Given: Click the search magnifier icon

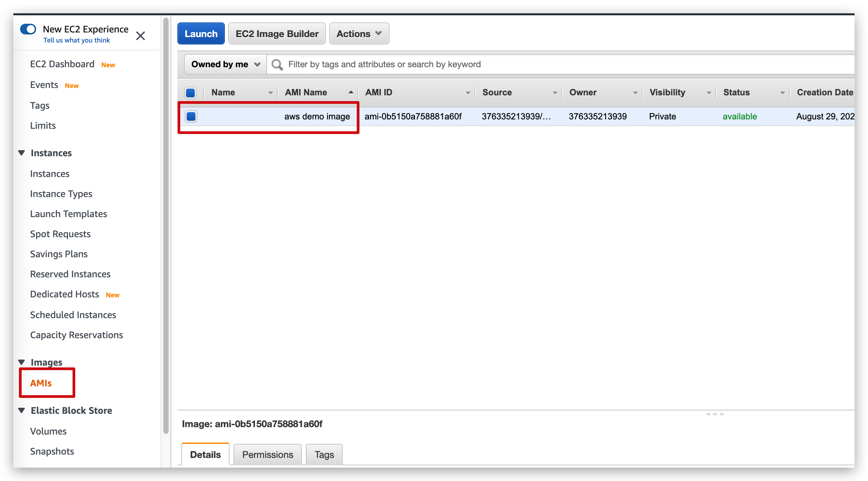Looking at the screenshot, I should [277, 64].
